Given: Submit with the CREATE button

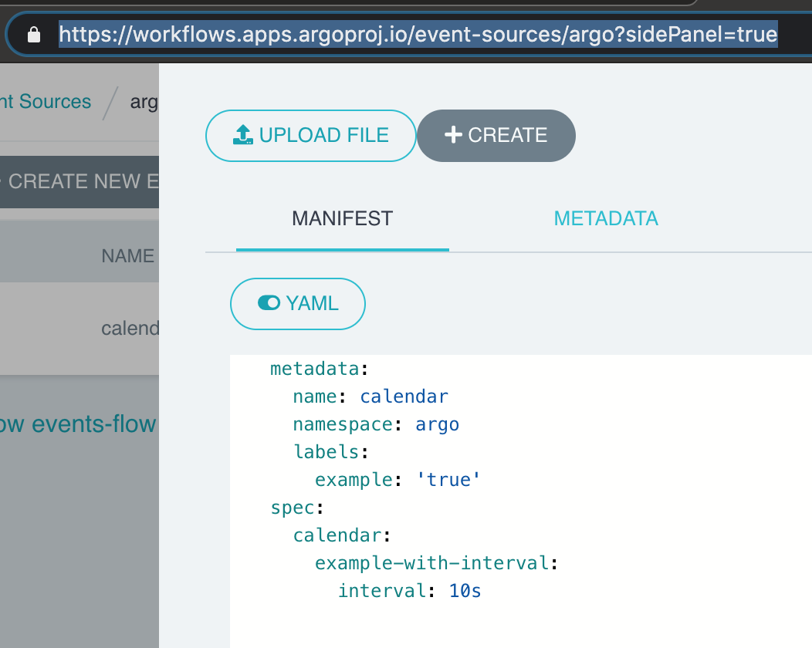Looking at the screenshot, I should [496, 136].
